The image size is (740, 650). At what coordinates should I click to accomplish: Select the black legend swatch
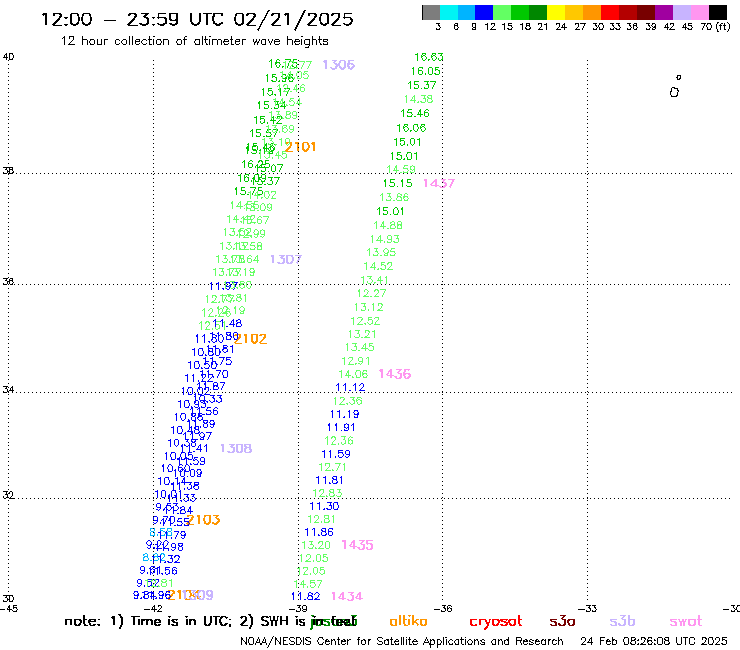coord(718,12)
